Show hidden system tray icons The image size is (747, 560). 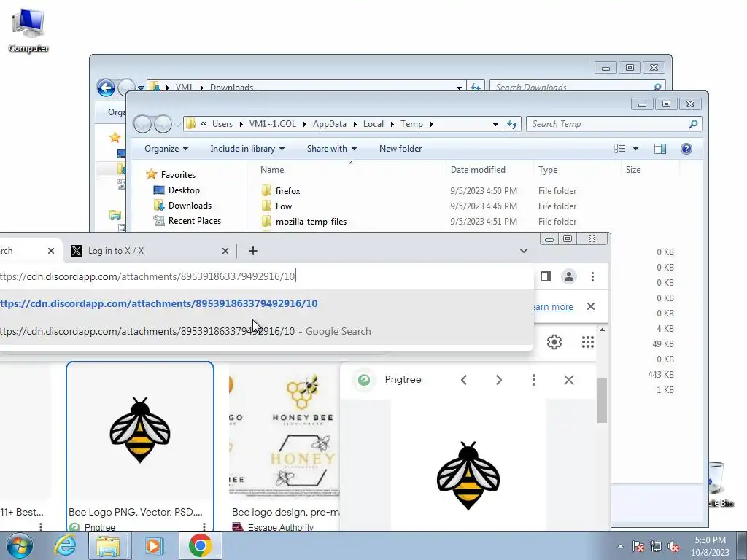click(x=620, y=546)
